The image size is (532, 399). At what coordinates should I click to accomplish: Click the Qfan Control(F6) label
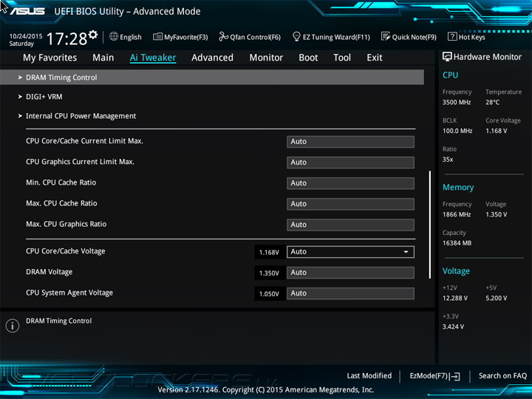pos(255,37)
